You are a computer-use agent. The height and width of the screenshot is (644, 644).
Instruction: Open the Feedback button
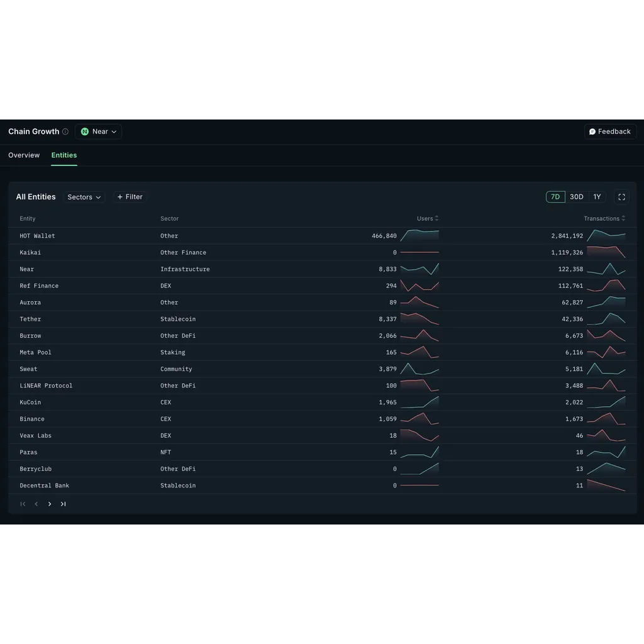610,132
